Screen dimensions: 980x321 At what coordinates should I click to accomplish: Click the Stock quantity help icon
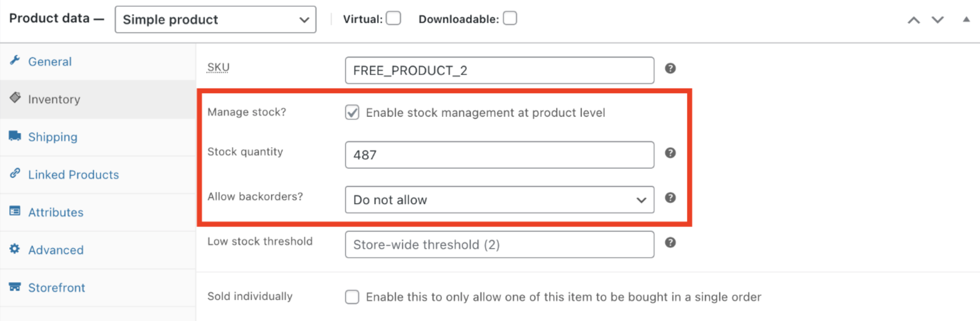coord(670,153)
